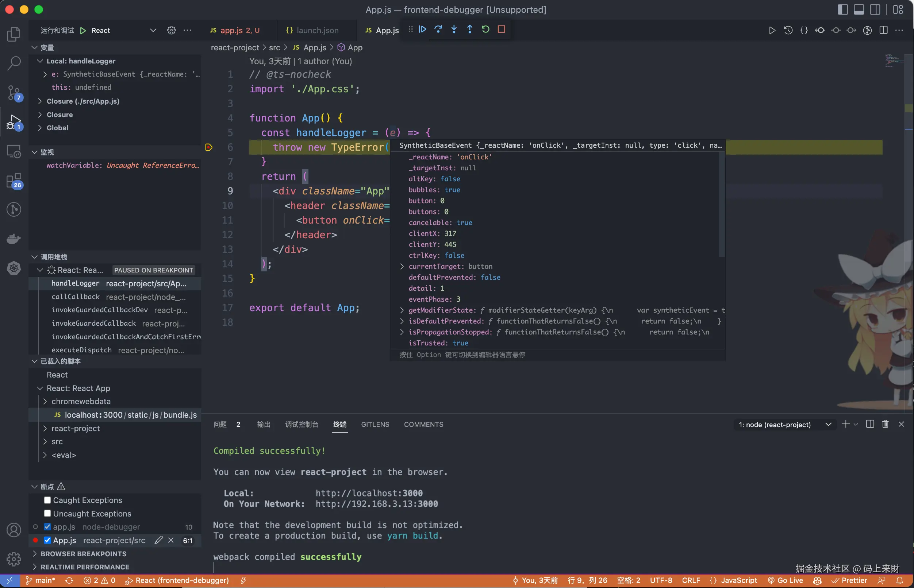This screenshot has width=914, height=588.
Task: Enable Uncaught Exceptions breakpoint checkbox
Action: [x=47, y=514]
